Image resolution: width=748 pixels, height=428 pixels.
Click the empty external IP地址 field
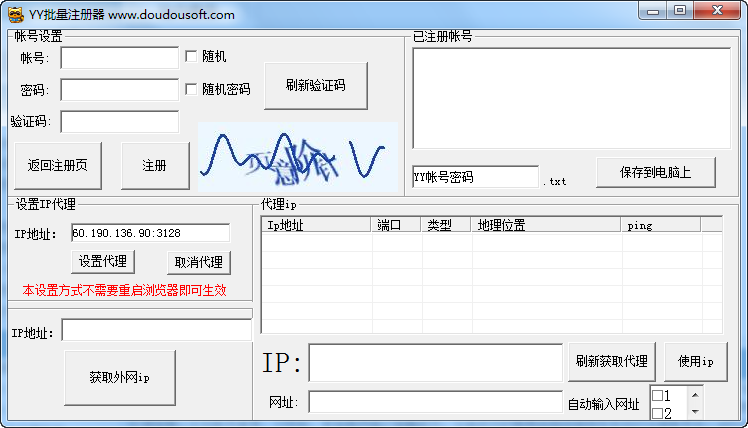click(x=156, y=330)
